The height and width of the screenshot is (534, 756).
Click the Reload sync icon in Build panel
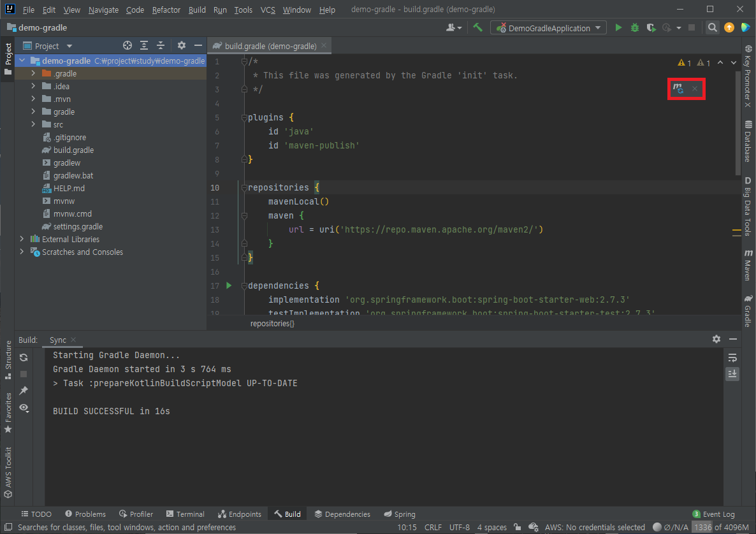[24, 357]
